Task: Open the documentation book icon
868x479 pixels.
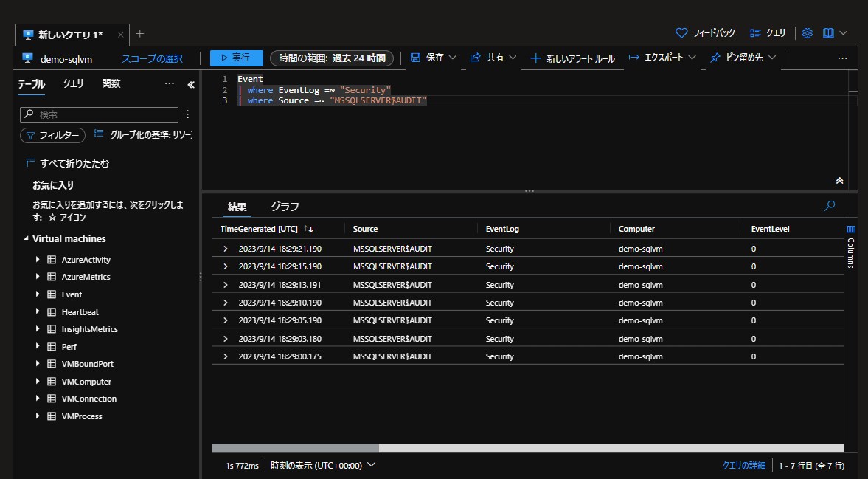Action: tap(828, 33)
